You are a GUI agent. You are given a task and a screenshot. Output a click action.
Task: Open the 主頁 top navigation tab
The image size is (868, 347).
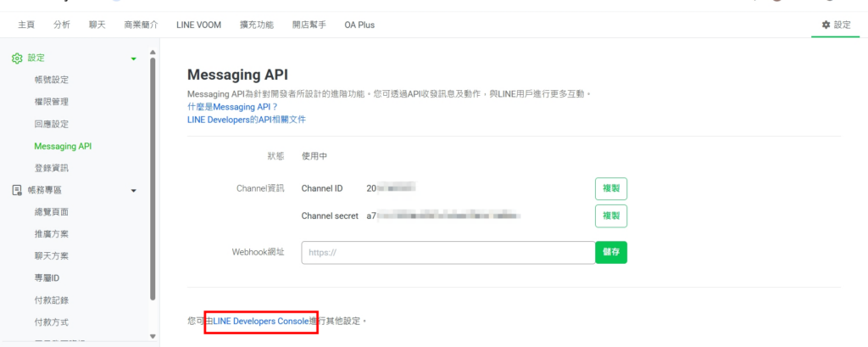point(26,25)
